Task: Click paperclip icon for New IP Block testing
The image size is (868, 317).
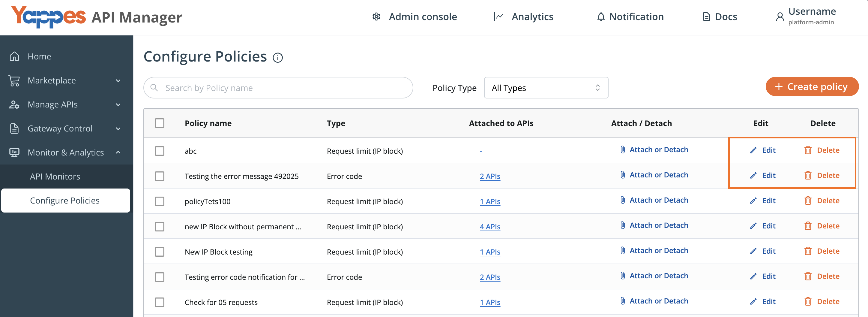Action: coord(623,250)
